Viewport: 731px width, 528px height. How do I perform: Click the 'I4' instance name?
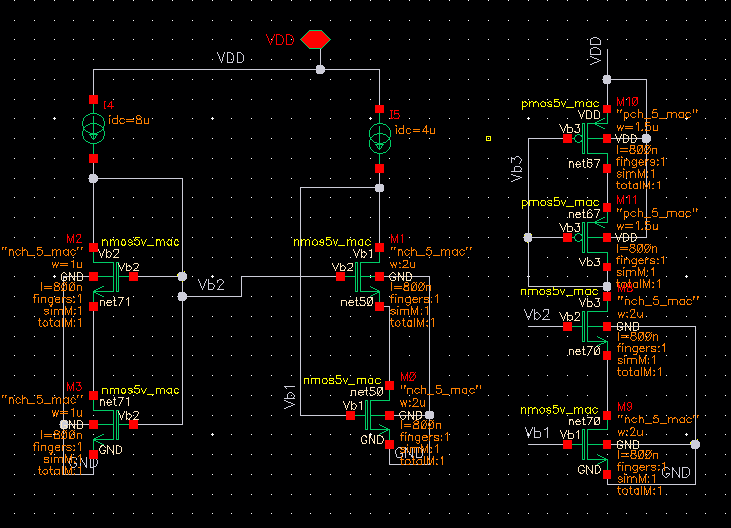coord(109,104)
